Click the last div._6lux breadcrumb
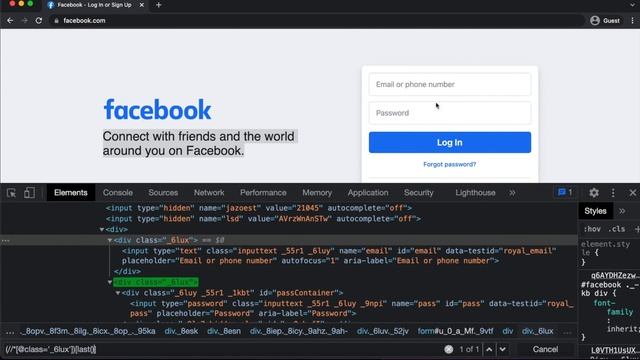 pos(538,331)
